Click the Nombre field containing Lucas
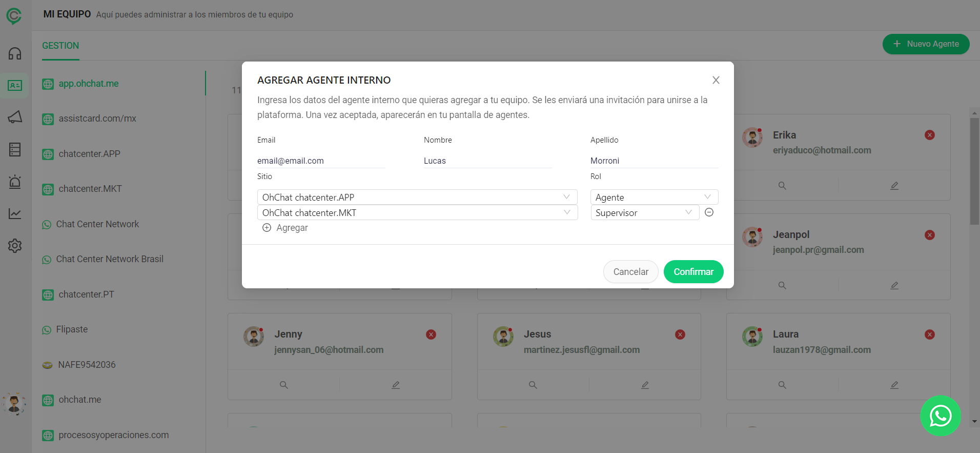This screenshot has width=980, height=453. (x=488, y=161)
